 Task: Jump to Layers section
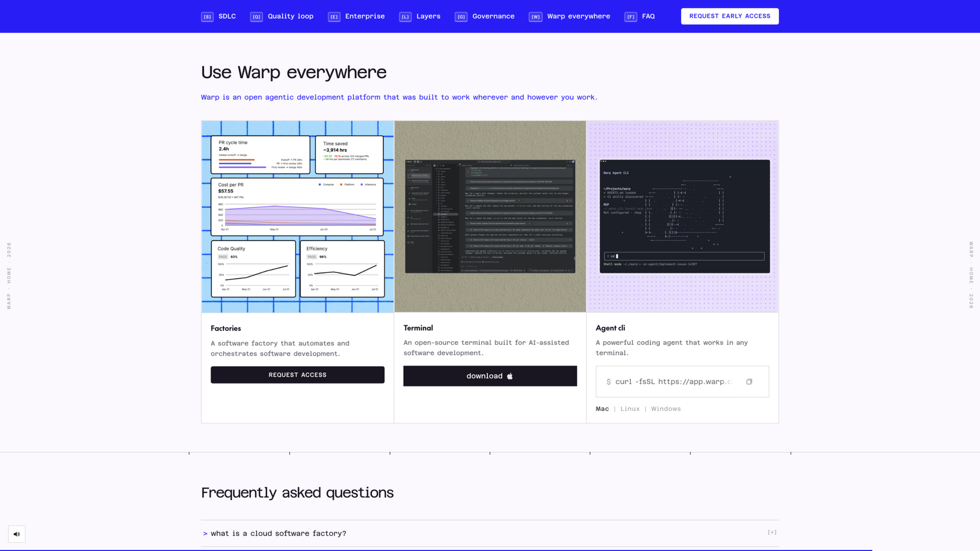(428, 16)
